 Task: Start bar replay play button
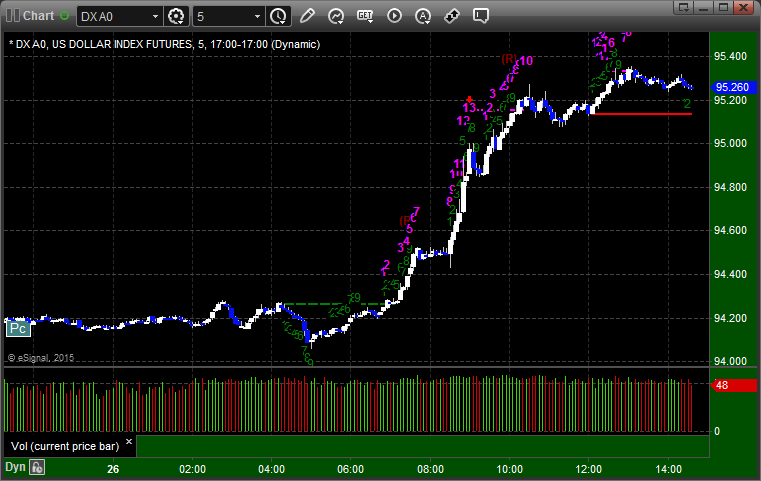(394, 16)
